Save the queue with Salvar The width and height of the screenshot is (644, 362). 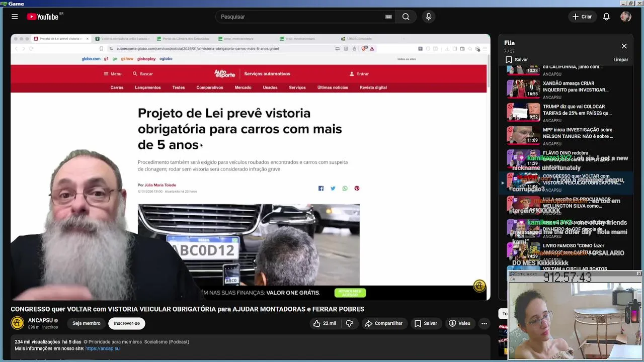point(517,59)
